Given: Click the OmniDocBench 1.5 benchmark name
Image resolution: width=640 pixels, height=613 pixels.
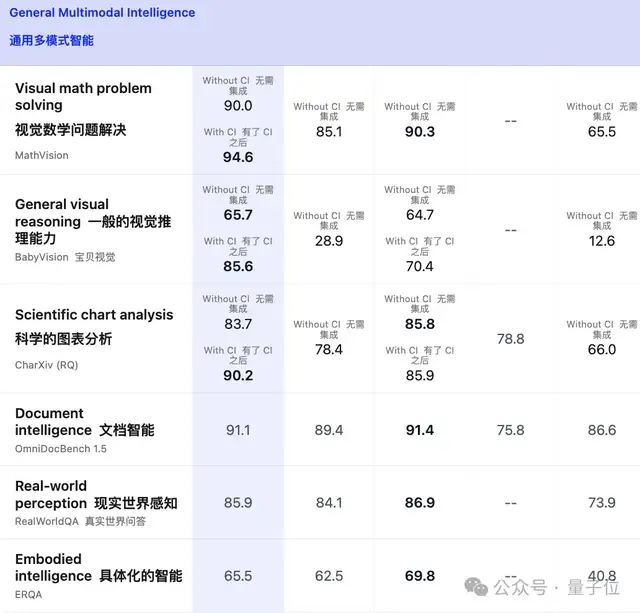Looking at the screenshot, I should tap(61, 449).
